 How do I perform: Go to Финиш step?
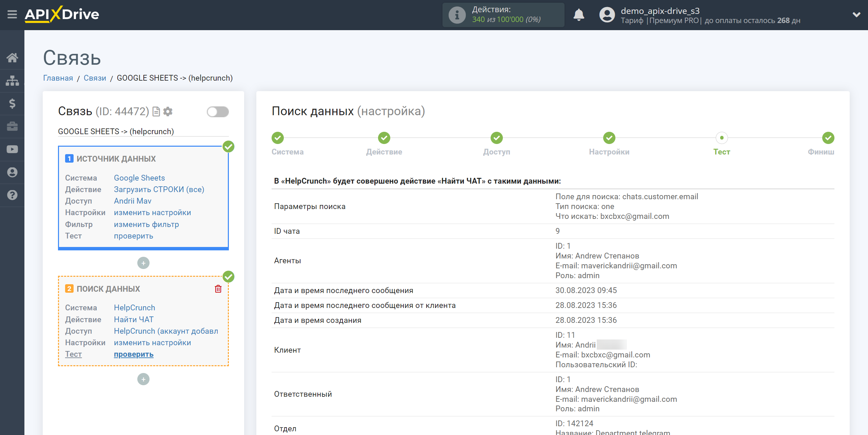click(x=828, y=138)
